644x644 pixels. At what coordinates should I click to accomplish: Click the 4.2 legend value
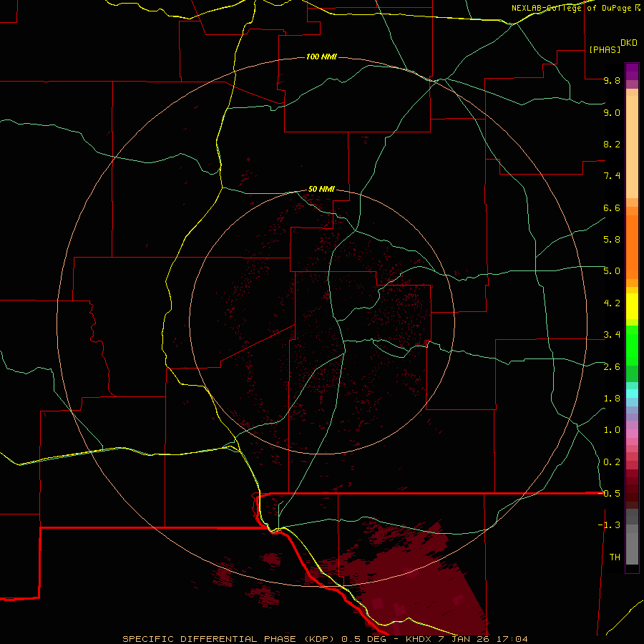pyautogui.click(x=612, y=303)
